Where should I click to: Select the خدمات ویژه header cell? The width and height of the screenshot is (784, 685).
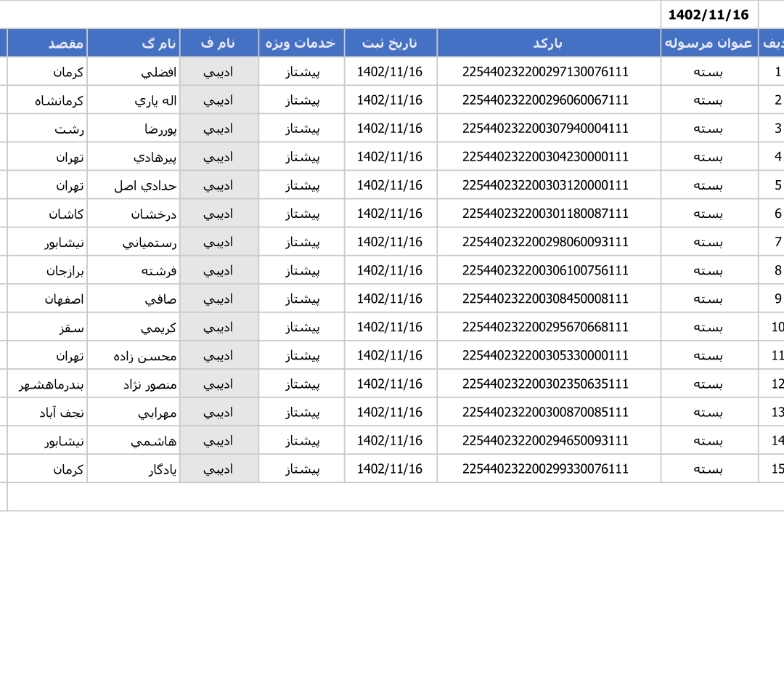click(301, 43)
